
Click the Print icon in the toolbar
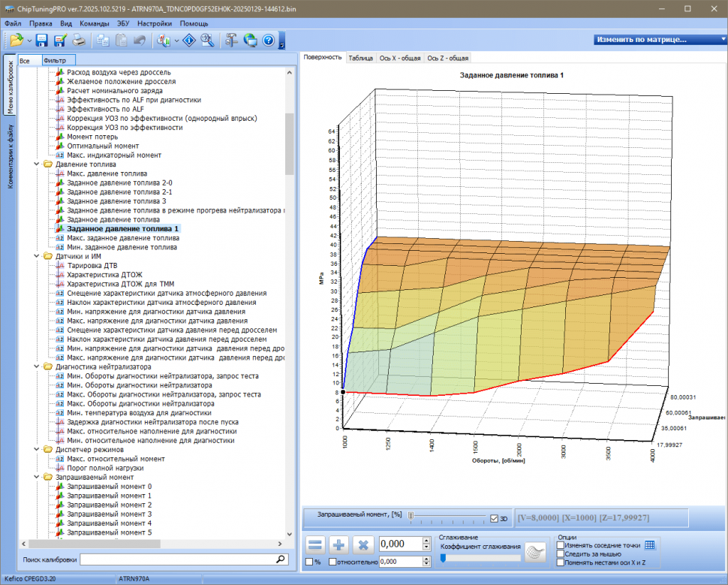[79, 41]
